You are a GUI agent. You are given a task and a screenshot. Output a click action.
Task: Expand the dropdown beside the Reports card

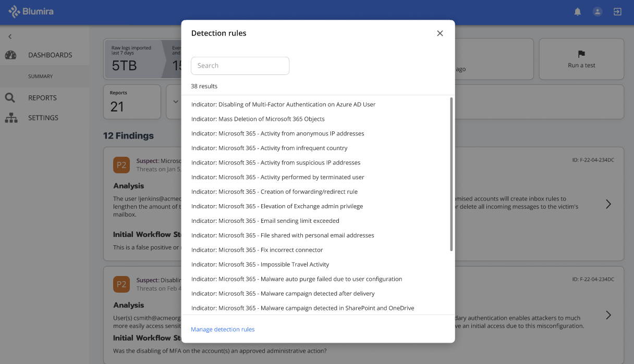pos(176,102)
